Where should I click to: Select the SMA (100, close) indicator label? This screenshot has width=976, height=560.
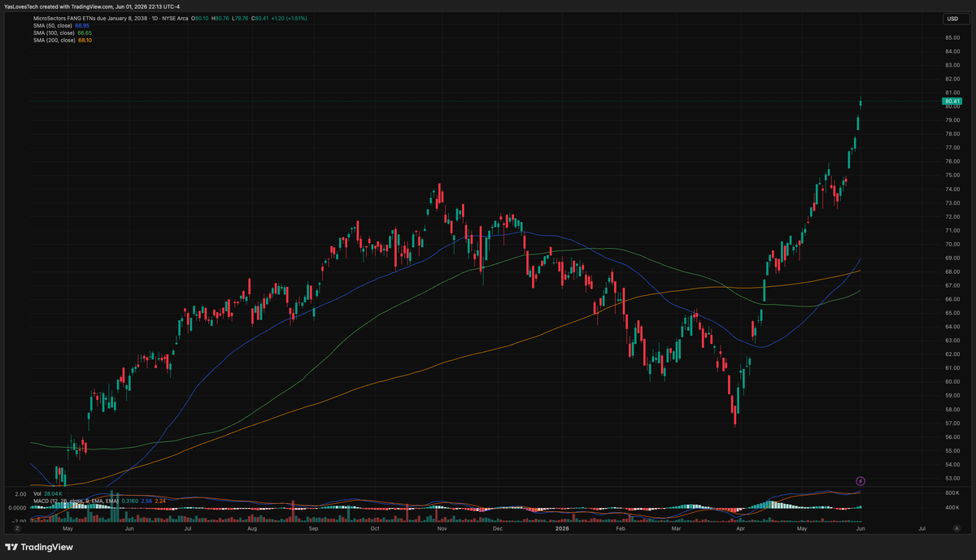54,33
